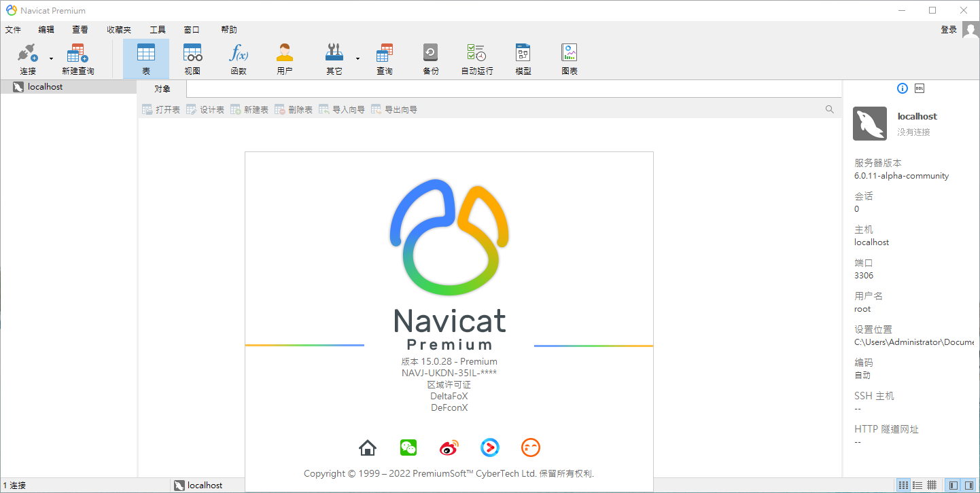This screenshot has height=493, width=980.
Task: Click the "DeFconX" text on the splash
Action: click(449, 408)
